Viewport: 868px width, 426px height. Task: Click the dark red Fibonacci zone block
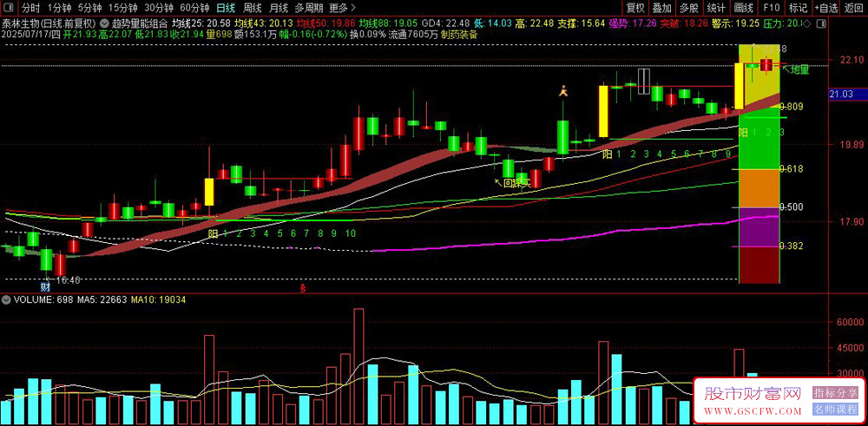tap(759, 265)
